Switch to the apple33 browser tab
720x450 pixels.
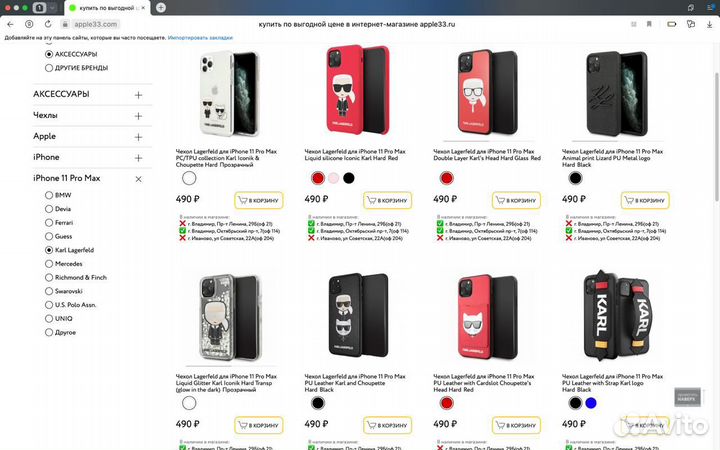[107, 8]
